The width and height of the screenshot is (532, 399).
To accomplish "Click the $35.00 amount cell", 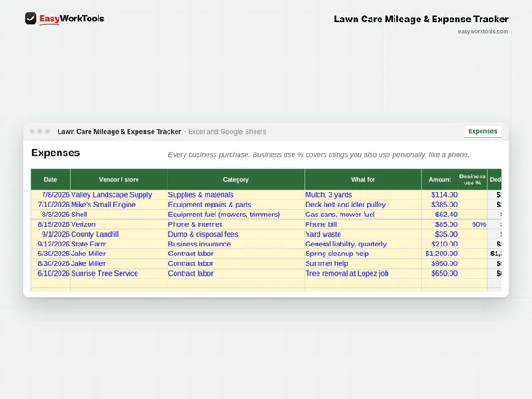I will coord(440,234).
